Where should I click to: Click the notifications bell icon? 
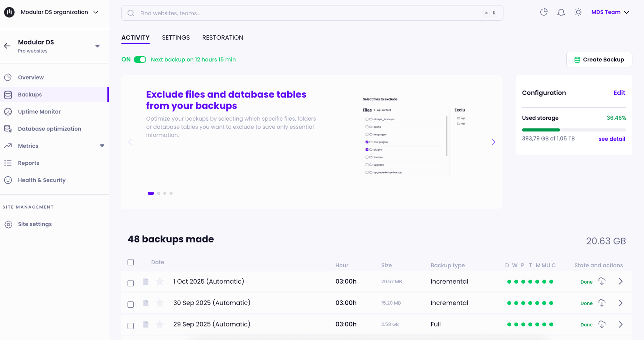click(x=561, y=12)
